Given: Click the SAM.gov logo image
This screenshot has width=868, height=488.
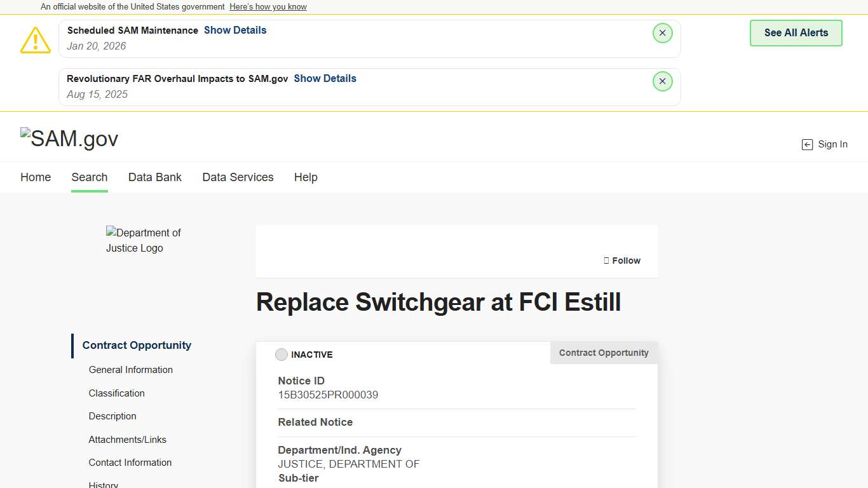Looking at the screenshot, I should (69, 139).
